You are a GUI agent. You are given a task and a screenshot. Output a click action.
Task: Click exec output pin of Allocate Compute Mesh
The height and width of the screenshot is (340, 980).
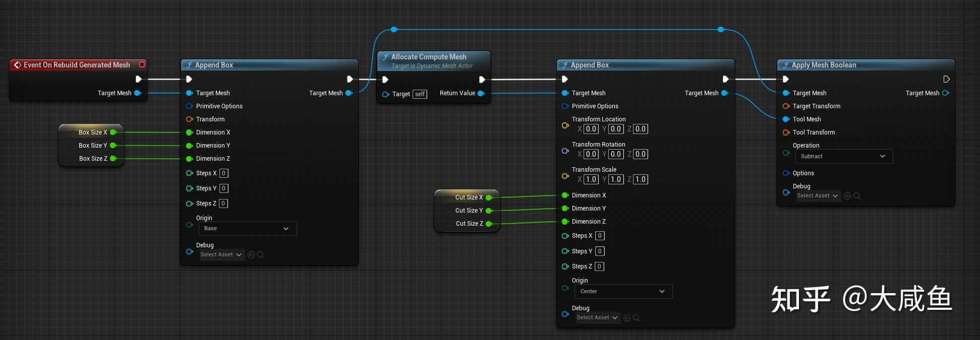482,80
